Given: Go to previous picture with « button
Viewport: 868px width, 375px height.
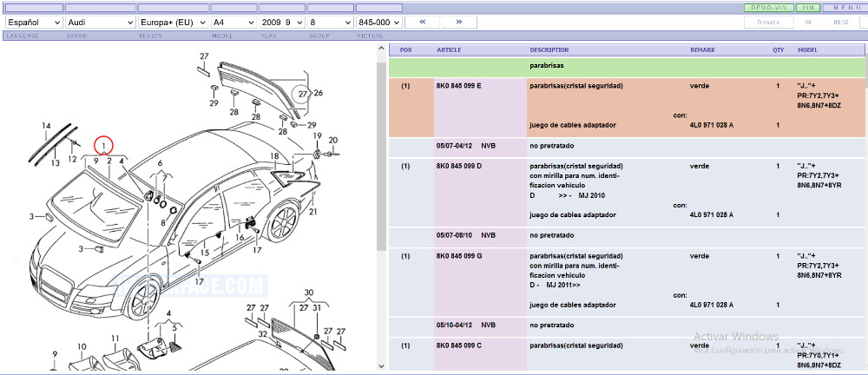Looking at the screenshot, I should (423, 23).
